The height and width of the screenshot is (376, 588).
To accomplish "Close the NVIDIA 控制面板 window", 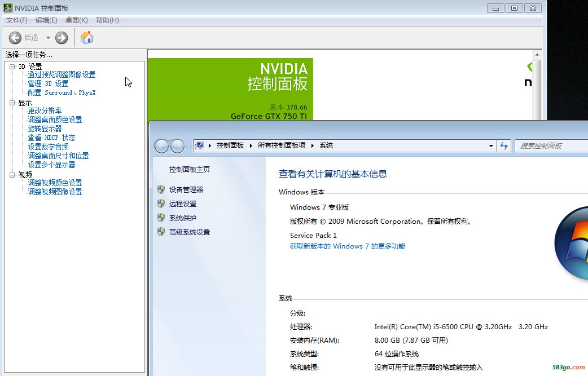I will 533,8.
